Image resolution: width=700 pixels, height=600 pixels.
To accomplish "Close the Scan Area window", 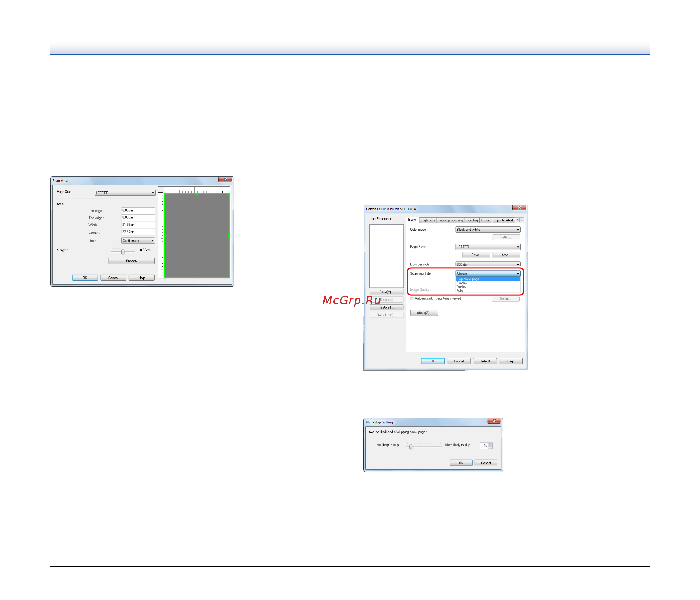I will pos(225,179).
